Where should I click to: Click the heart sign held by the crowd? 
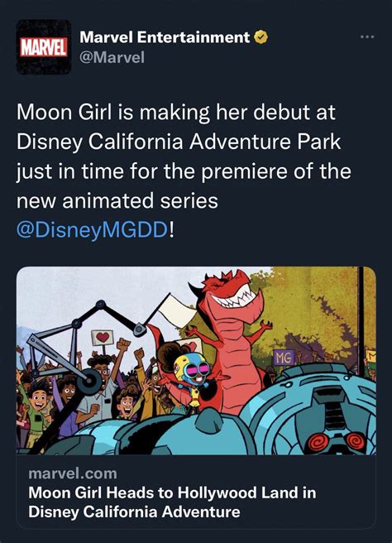(103, 337)
